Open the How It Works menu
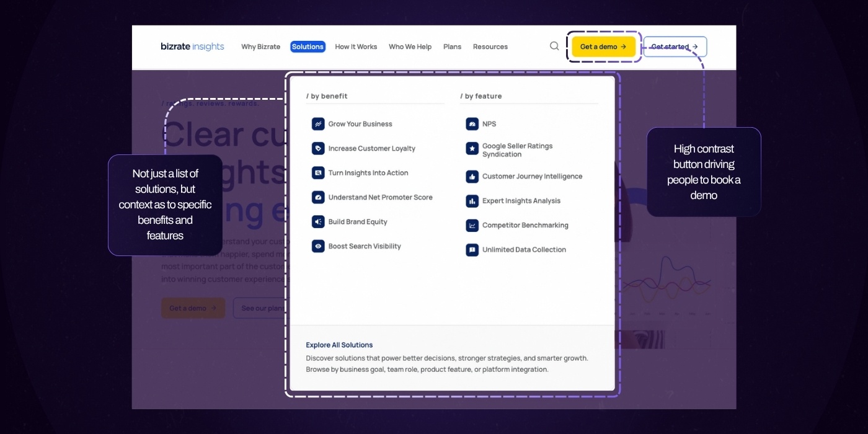Image resolution: width=868 pixels, height=434 pixels. tap(356, 46)
